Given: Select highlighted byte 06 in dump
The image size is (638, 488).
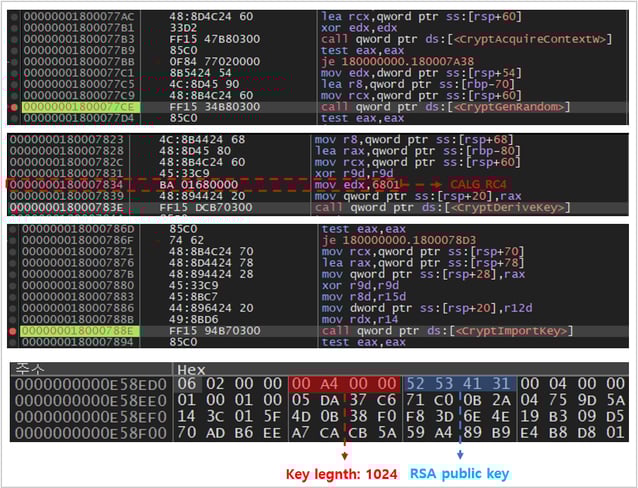Looking at the screenshot, I should click(187, 384).
